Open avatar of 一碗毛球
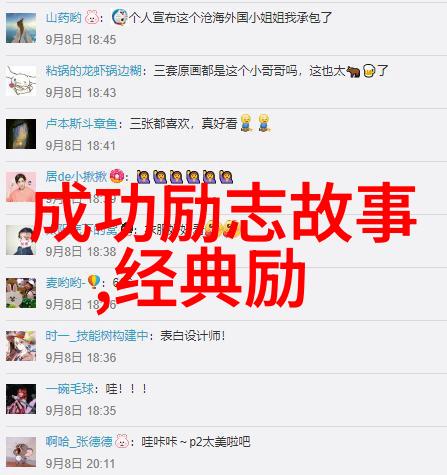This screenshot has width=447, height=475. click(x=21, y=399)
